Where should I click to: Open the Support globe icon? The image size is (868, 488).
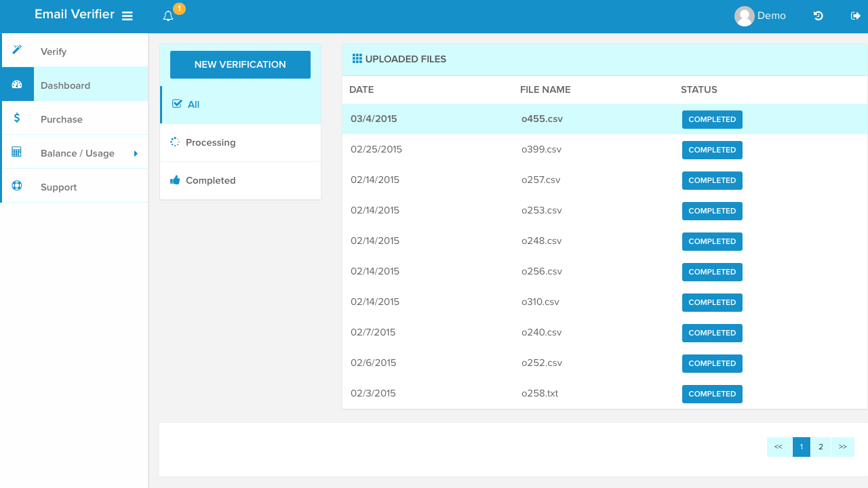click(16, 185)
